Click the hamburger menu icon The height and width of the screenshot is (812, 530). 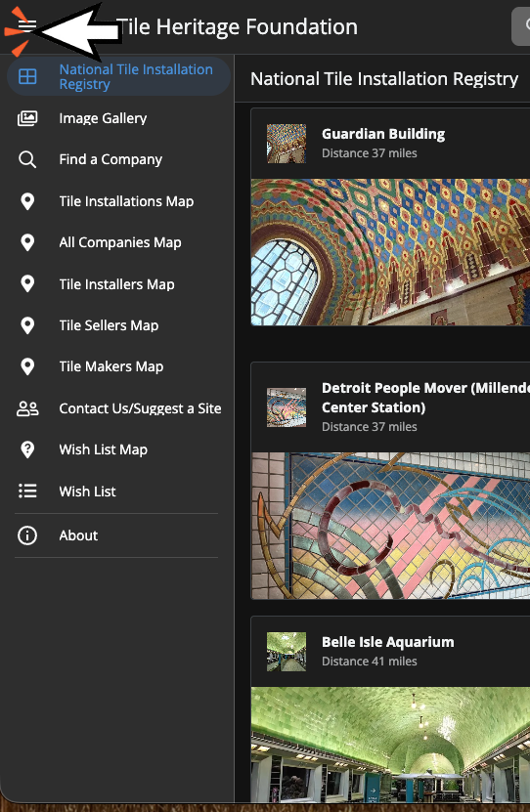pyautogui.click(x=27, y=24)
